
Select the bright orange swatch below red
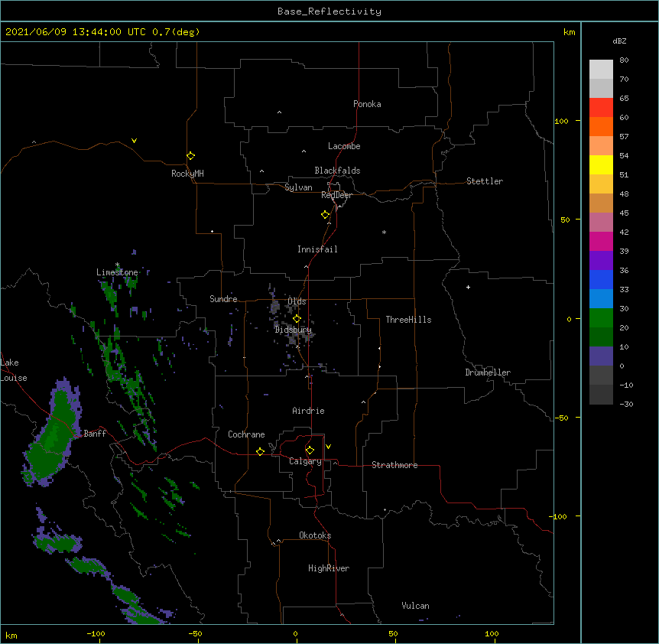coord(601,126)
